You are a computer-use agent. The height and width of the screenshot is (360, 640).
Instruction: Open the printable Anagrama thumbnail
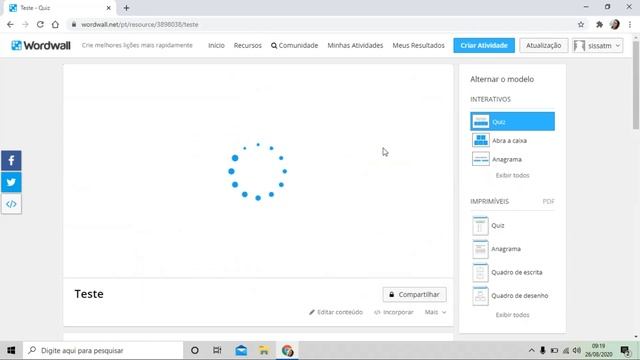[x=480, y=249]
